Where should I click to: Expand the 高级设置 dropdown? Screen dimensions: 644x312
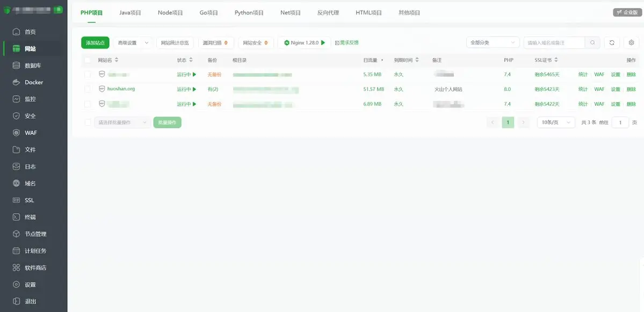[x=133, y=43]
